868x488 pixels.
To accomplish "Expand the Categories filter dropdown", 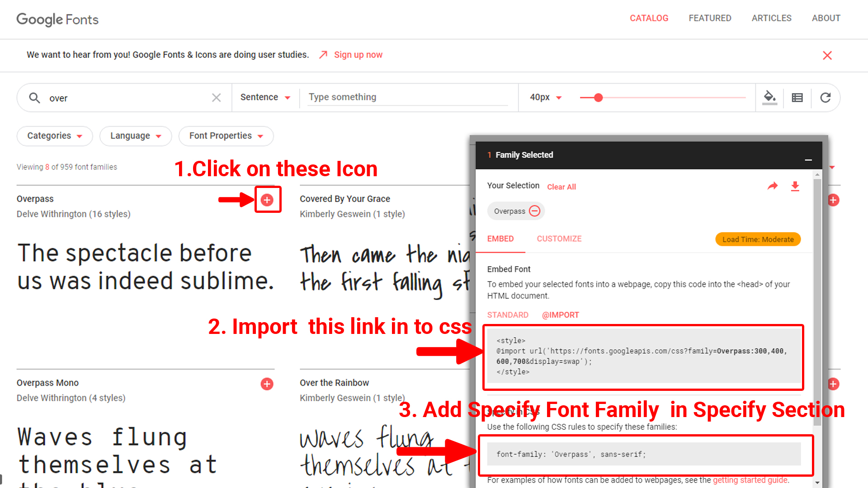I will [x=55, y=136].
